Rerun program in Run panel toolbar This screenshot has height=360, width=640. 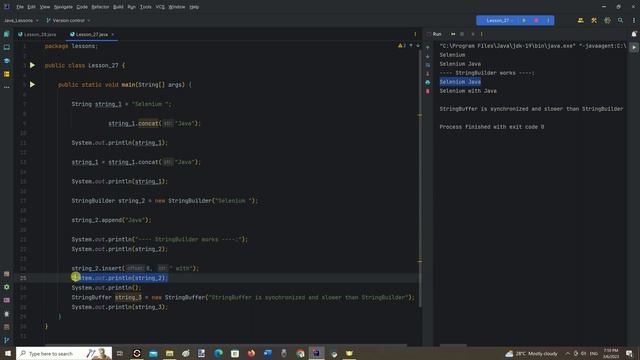(x=453, y=34)
